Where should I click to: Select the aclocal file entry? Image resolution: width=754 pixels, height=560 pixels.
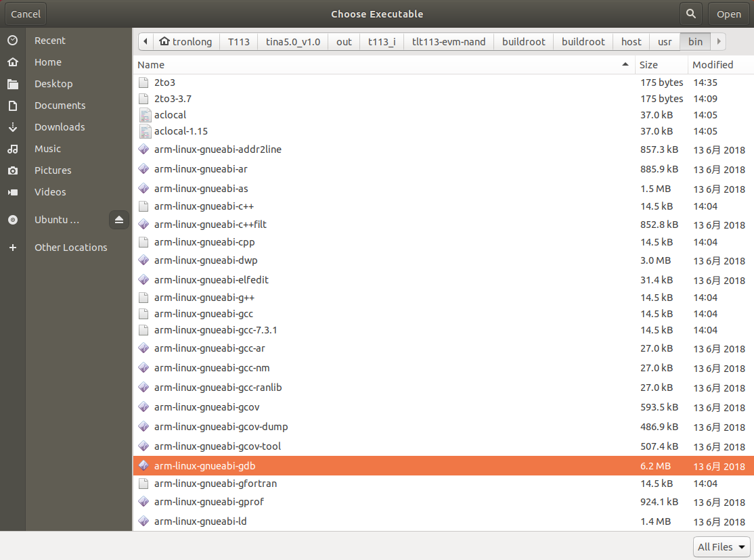pyautogui.click(x=170, y=115)
